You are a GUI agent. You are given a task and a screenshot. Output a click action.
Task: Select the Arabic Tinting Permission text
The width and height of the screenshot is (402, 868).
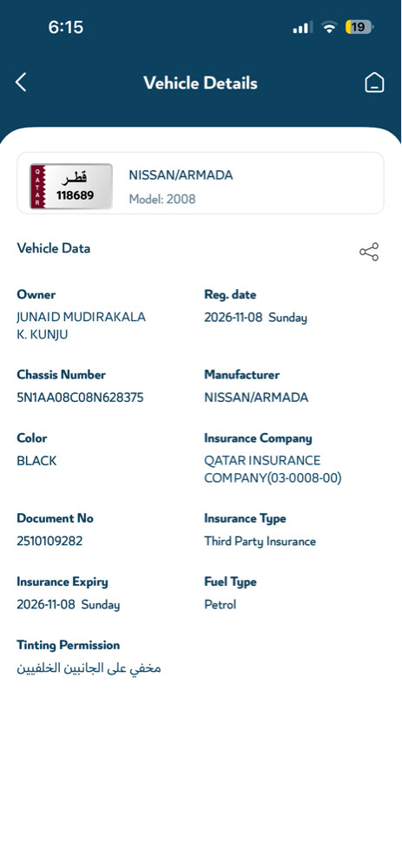click(89, 668)
